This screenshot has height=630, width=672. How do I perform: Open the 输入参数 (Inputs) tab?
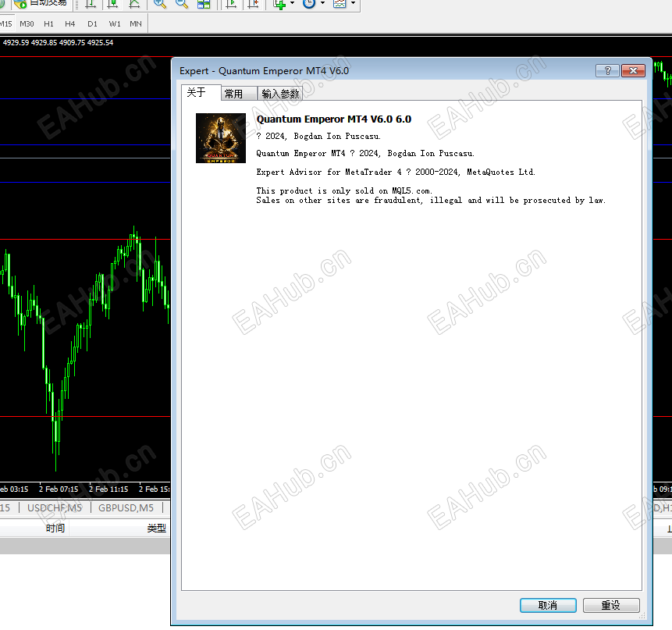click(280, 94)
